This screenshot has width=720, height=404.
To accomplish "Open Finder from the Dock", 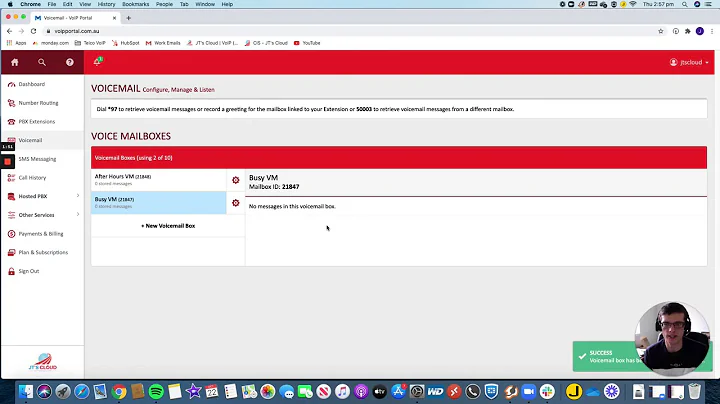I will coord(26,391).
